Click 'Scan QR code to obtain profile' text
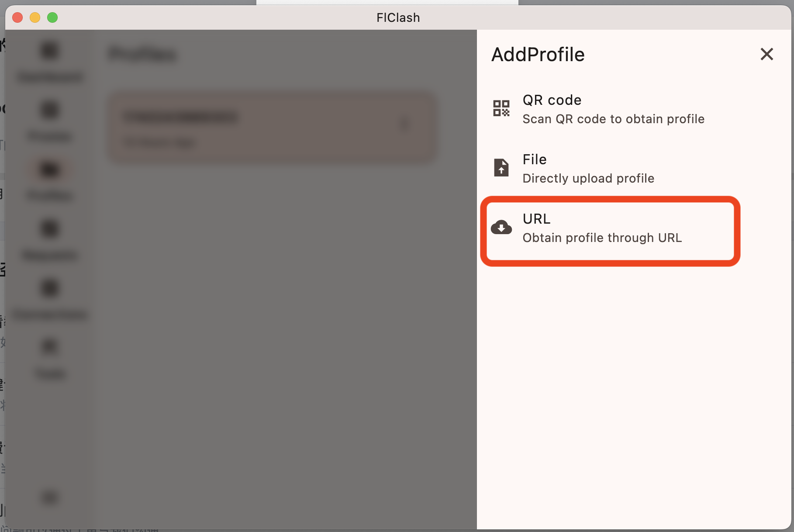This screenshot has width=794, height=532. (613, 119)
